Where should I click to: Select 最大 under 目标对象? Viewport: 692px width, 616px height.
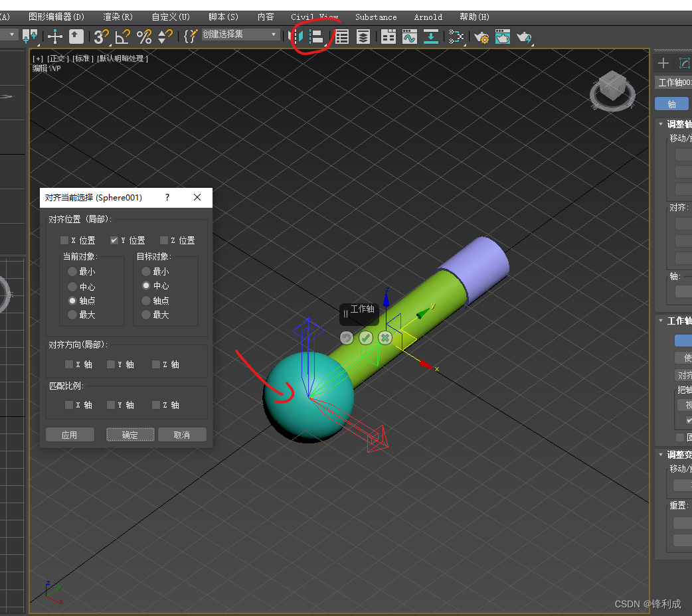(x=146, y=315)
